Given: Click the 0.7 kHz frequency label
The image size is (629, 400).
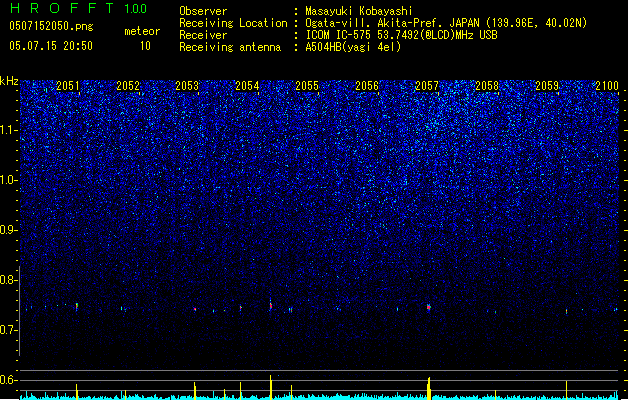Looking at the screenshot, I should click(x=9, y=330).
